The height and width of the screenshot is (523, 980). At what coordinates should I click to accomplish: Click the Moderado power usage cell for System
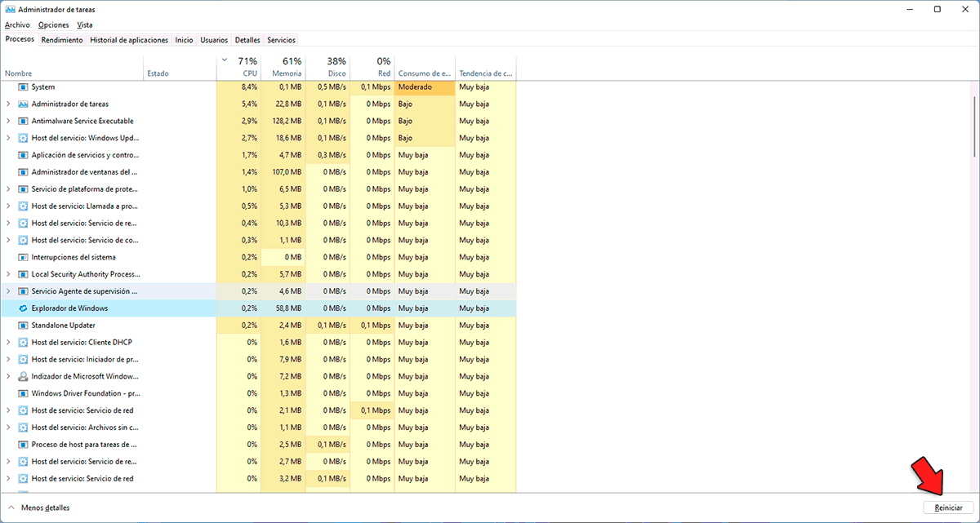pos(425,86)
